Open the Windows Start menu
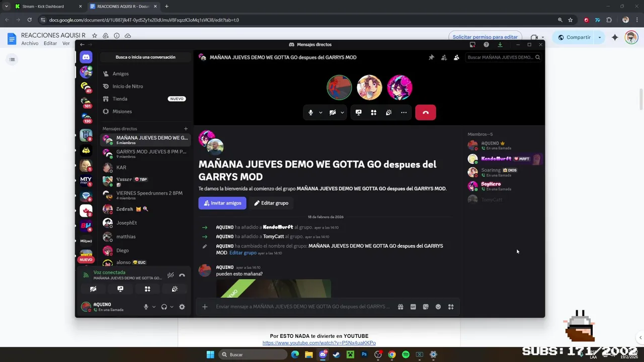644x362 pixels. [210, 354]
